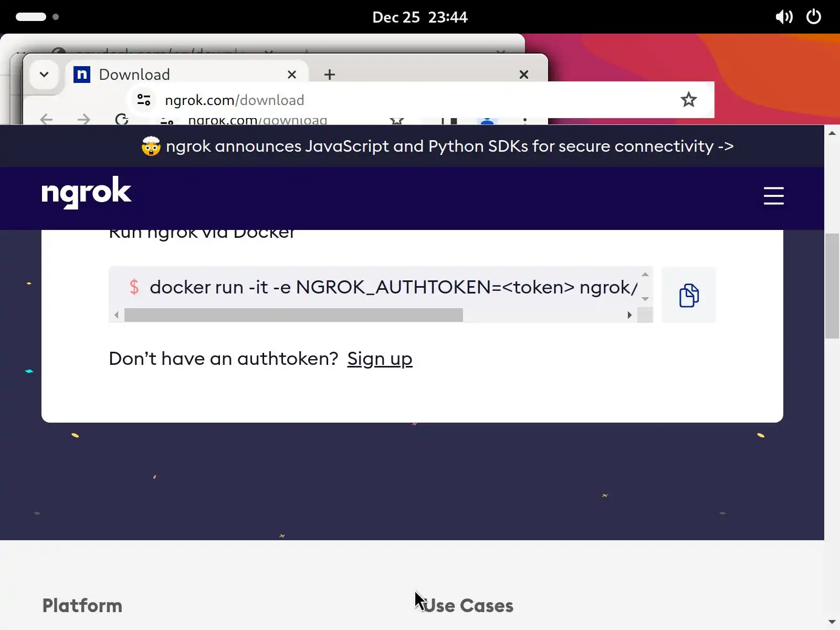Click the code block's scroll-up arrow
This screenshot has height=630, width=840.
645,274
